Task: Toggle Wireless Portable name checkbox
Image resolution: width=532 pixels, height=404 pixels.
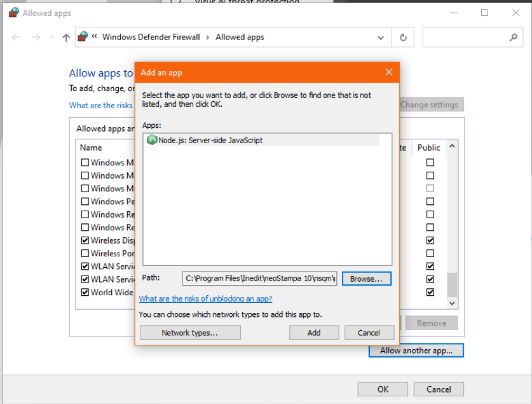Action: click(x=85, y=253)
